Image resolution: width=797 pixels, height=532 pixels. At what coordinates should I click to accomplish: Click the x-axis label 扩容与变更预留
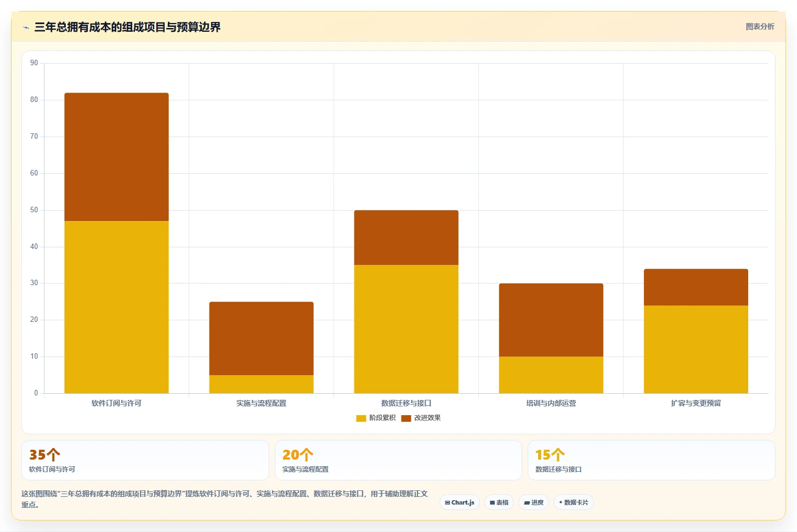(x=696, y=403)
